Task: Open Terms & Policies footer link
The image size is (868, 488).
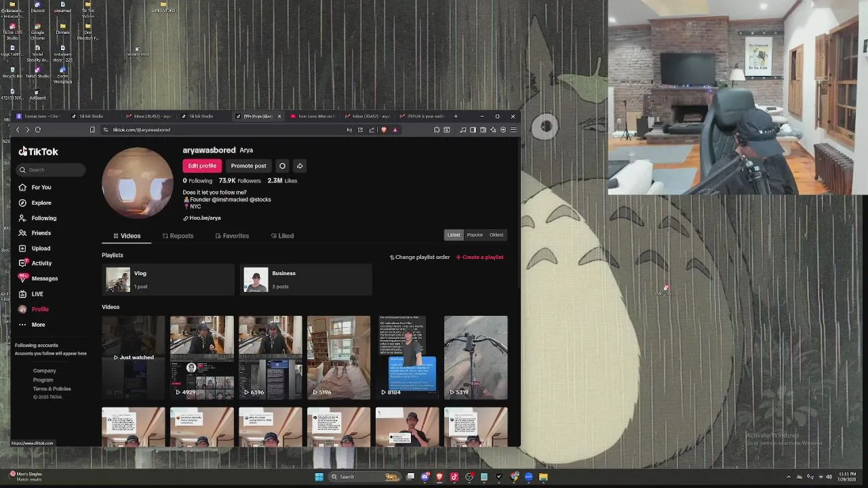Action: 52,389
